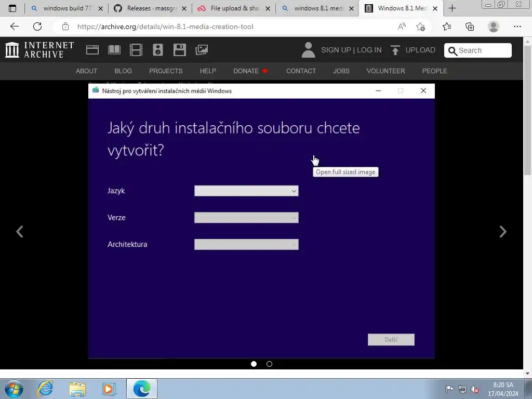Select the first carousel image dot

254,364
